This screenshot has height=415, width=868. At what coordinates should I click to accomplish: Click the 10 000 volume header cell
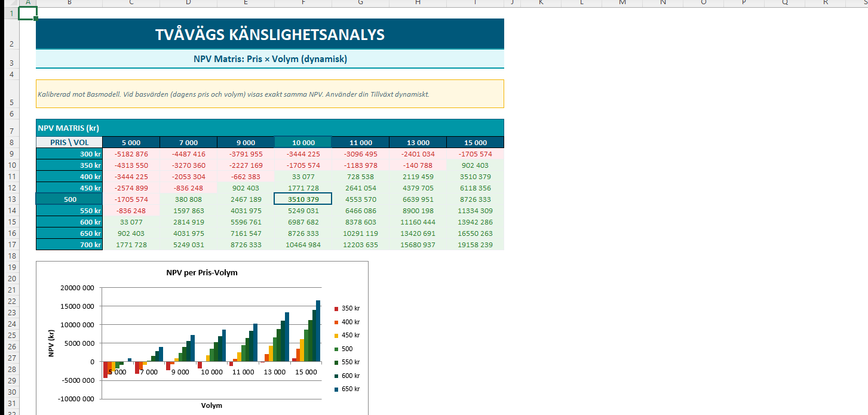click(x=303, y=143)
